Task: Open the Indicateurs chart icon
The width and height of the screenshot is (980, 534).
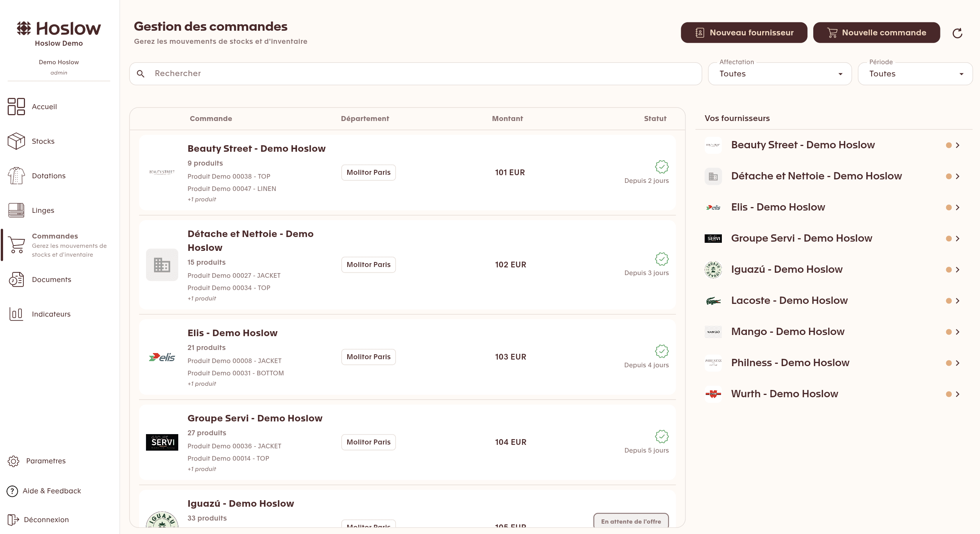Action: coord(16,314)
